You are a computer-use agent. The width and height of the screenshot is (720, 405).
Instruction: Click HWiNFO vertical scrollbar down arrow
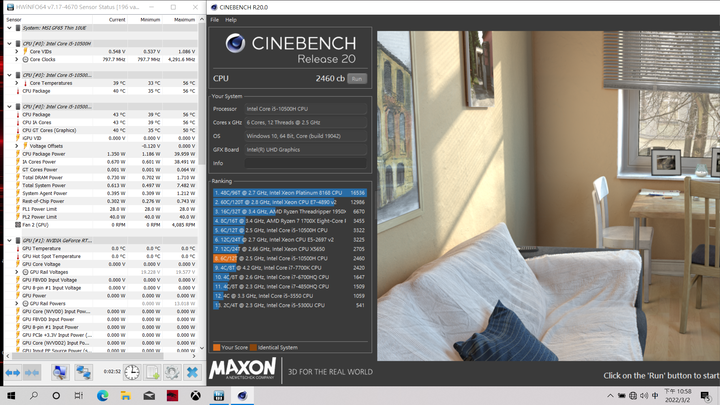click(x=202, y=348)
